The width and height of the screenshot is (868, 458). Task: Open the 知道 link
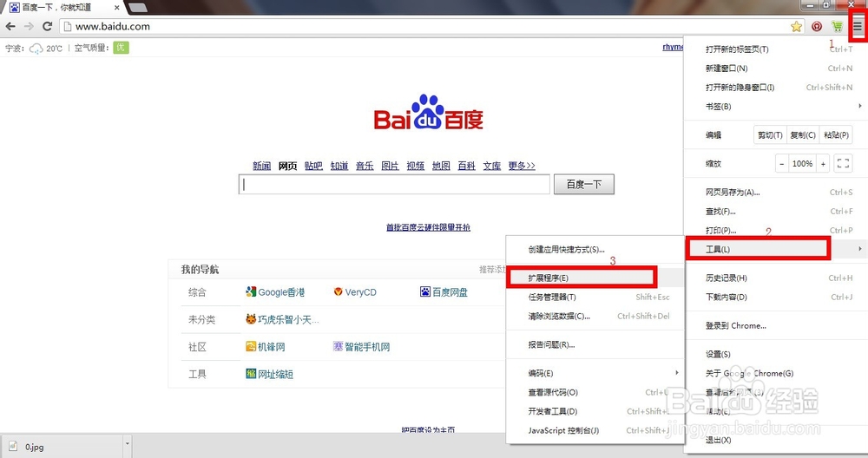click(x=339, y=166)
